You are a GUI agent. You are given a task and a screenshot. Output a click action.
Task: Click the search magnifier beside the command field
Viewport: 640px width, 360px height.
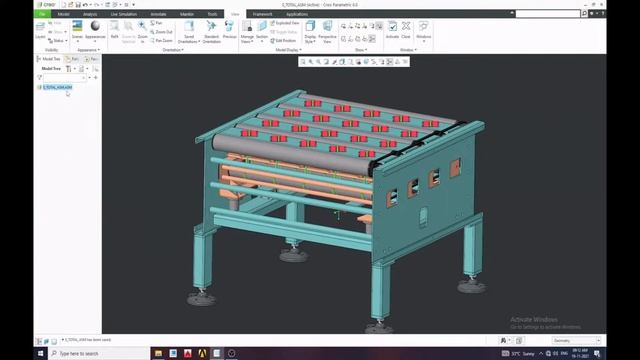point(584,13)
